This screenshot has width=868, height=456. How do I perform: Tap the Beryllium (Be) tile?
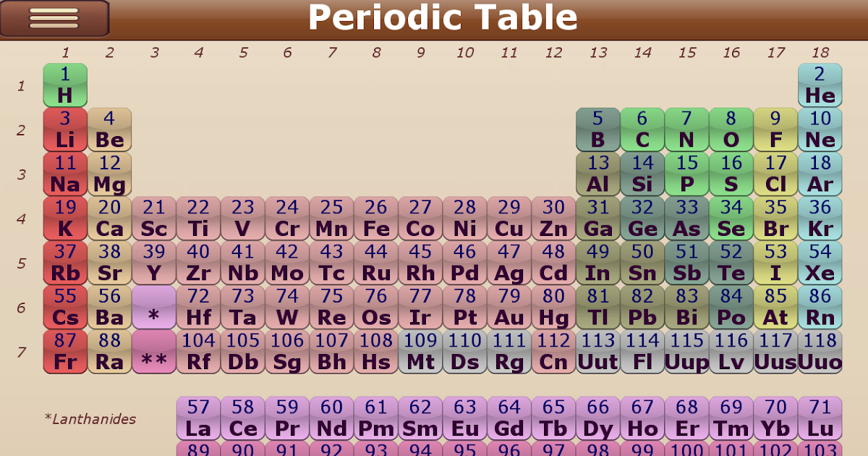[x=110, y=130]
